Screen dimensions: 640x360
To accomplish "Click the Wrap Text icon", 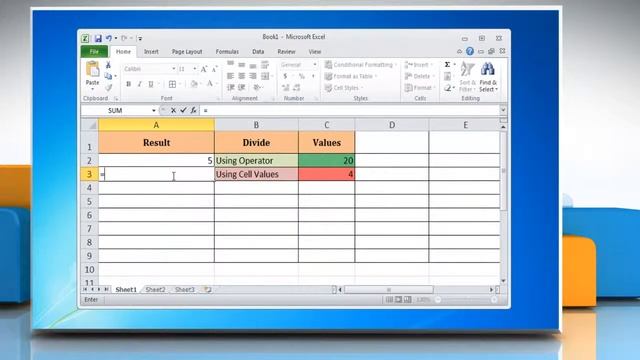I will click(265, 65).
